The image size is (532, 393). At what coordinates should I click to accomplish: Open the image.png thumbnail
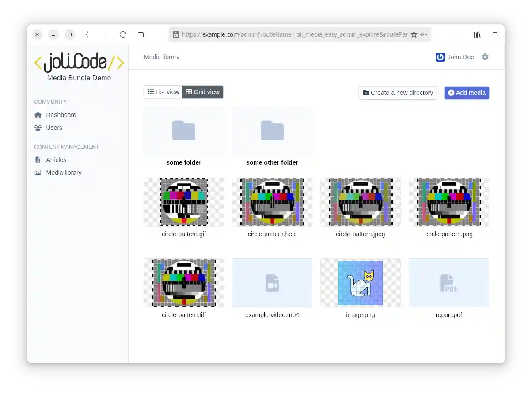pyautogui.click(x=360, y=283)
